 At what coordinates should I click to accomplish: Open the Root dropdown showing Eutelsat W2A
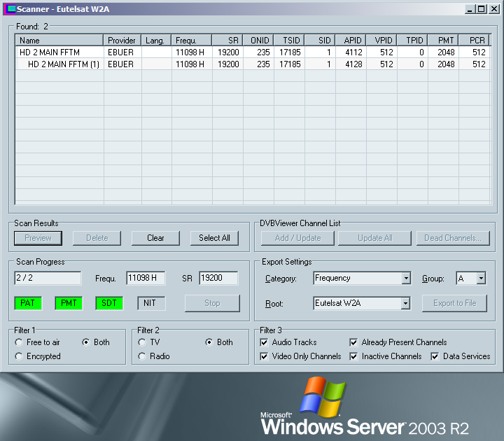tap(405, 303)
